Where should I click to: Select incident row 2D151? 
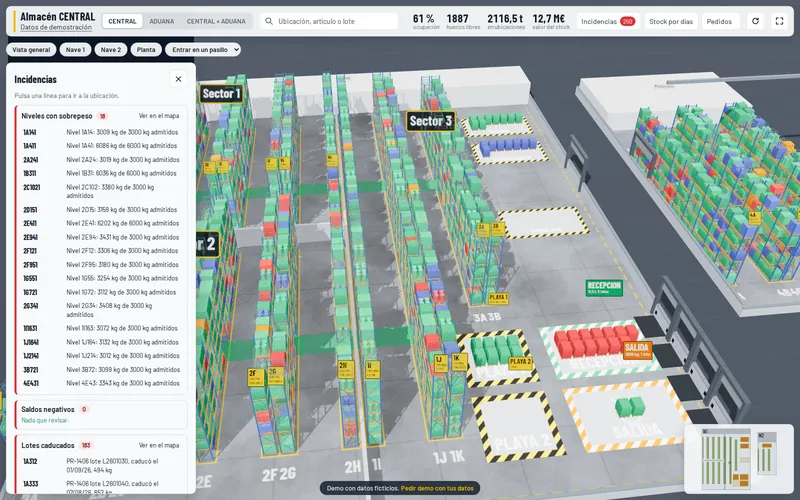[x=101, y=210]
